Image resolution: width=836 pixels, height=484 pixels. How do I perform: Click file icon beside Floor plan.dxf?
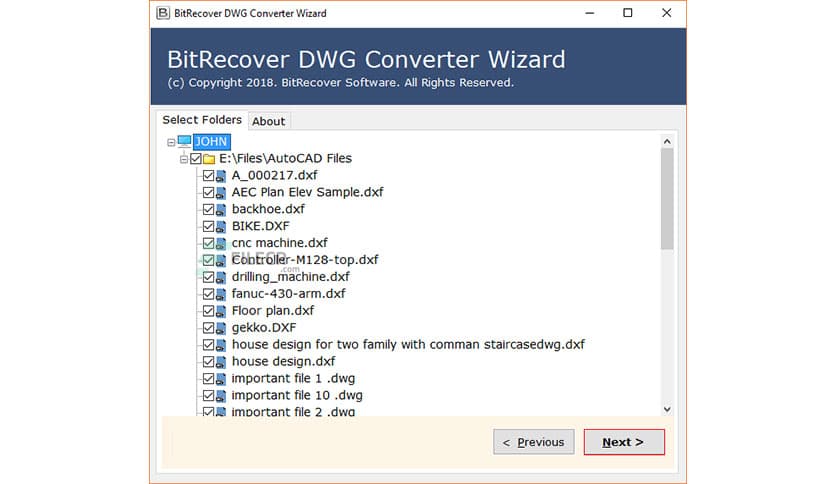click(221, 311)
